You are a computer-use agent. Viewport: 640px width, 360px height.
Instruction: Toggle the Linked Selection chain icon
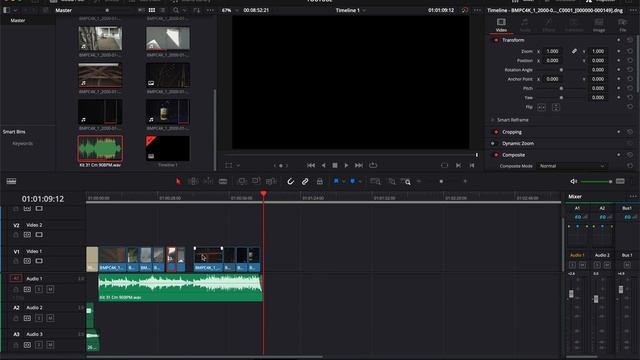click(x=305, y=181)
